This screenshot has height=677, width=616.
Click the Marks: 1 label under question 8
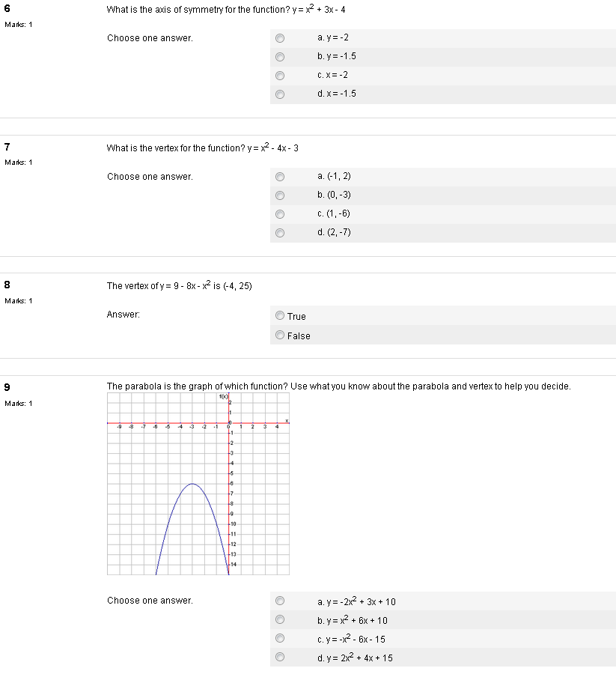point(16,300)
